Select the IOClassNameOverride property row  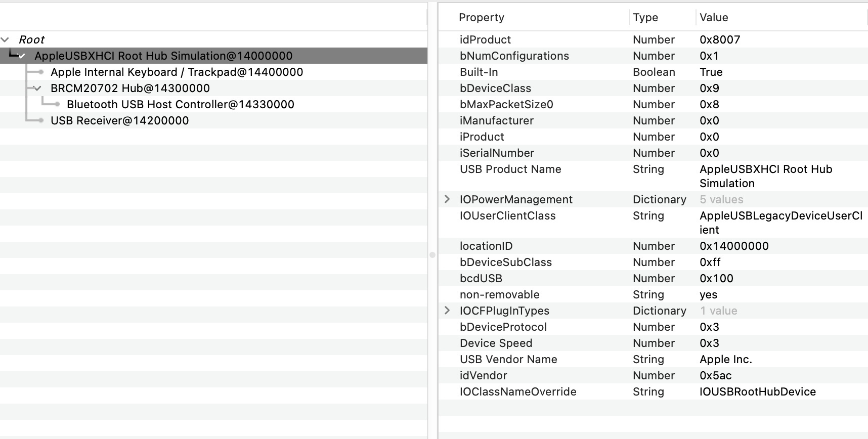517,392
